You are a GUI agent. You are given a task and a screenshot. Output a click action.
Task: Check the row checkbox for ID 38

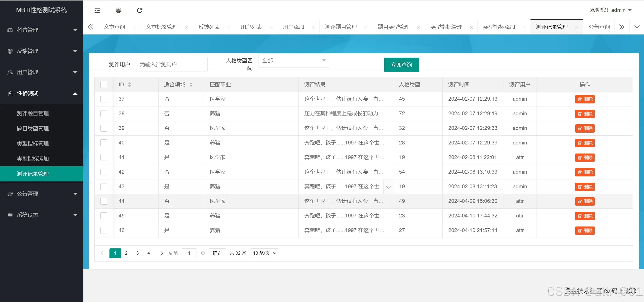(x=104, y=114)
